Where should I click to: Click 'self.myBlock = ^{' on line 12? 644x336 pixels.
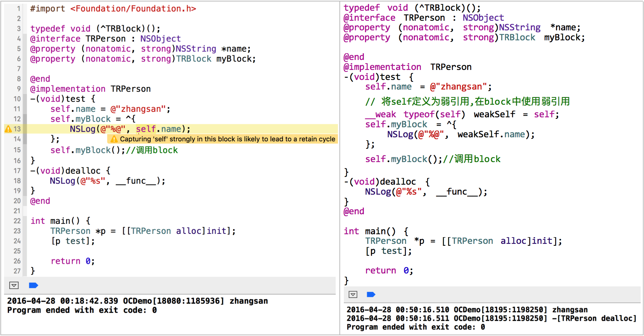point(93,119)
